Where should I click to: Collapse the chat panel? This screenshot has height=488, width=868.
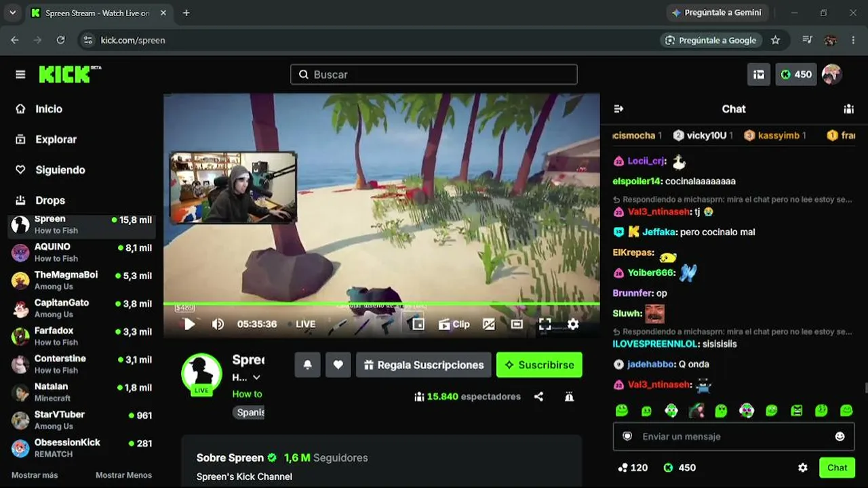[618, 108]
